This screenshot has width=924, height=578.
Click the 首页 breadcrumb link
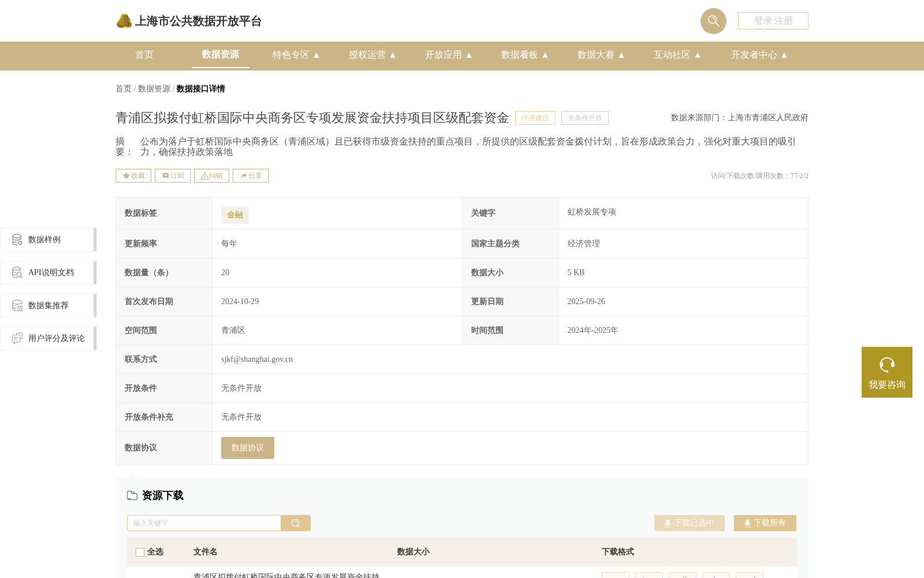(124, 88)
